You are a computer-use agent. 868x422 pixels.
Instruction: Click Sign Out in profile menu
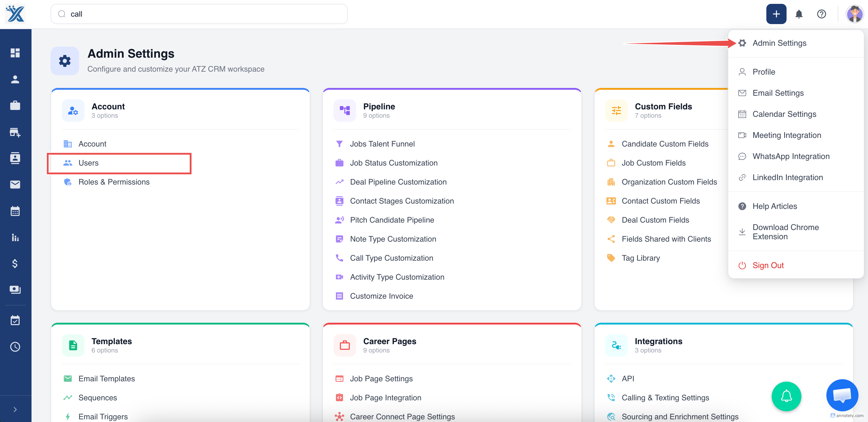pos(795,265)
